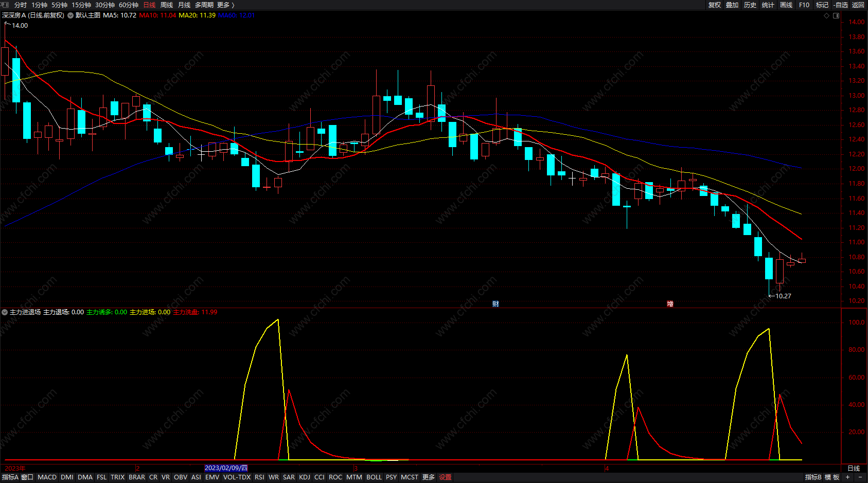Select the 60分钟 period
Viewport: 868px width, 483px height.
[129, 5]
